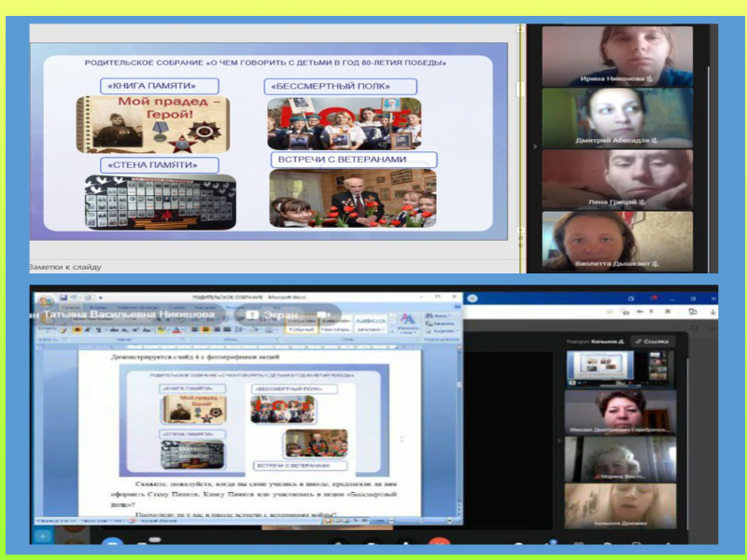Screen dimensions: 747x560
Task: Apply the Обычный style
Action: point(302,324)
